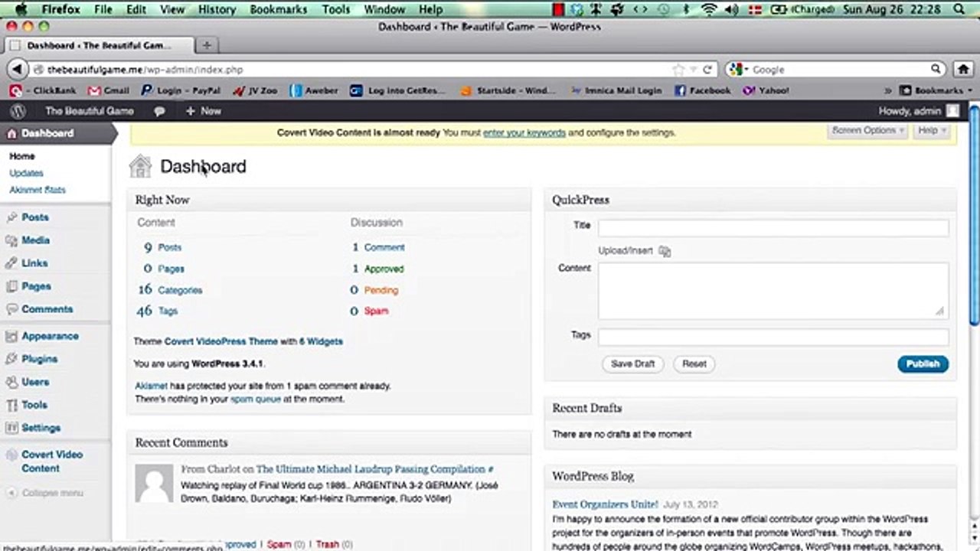Open the Firefox File menu

click(x=103, y=9)
